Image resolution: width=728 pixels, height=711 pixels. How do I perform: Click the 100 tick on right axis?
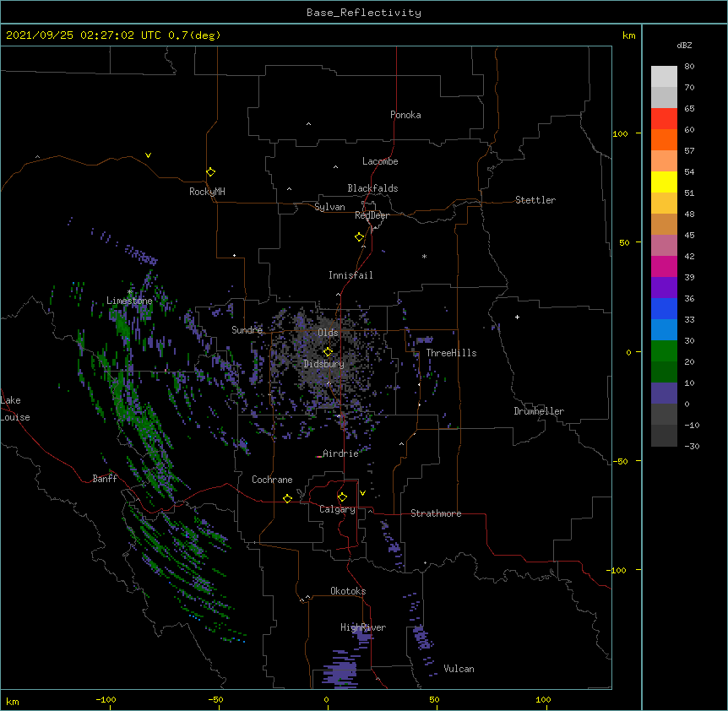pyautogui.click(x=620, y=133)
